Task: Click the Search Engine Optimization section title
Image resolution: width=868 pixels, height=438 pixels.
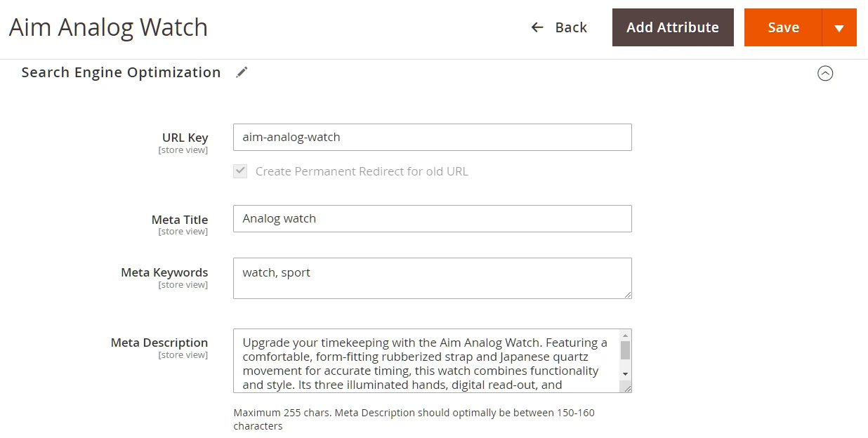Action: click(x=121, y=72)
